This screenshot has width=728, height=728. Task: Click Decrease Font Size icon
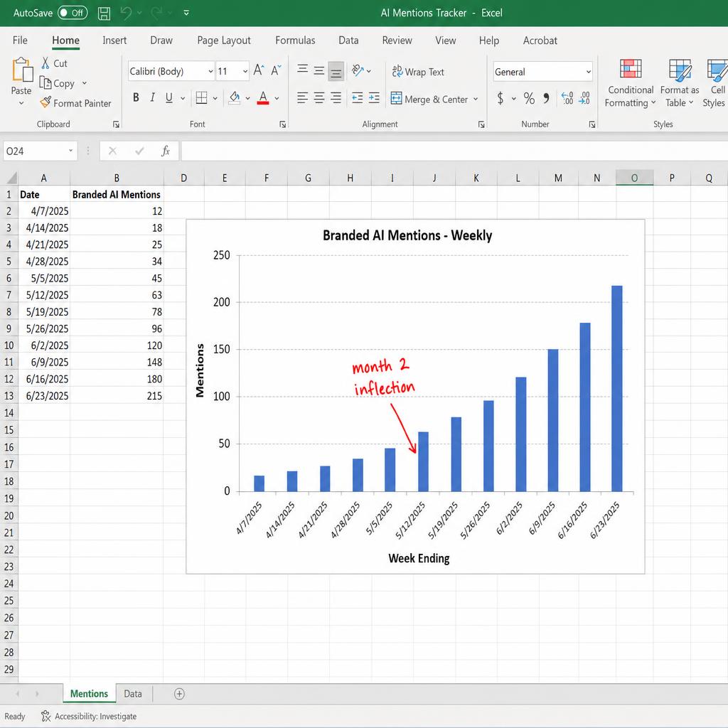coord(276,70)
